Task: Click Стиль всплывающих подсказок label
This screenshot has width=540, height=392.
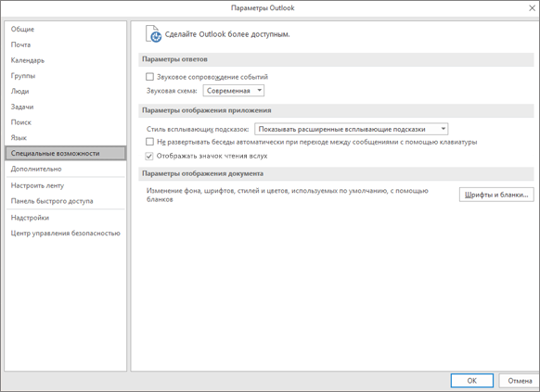Action: pyautogui.click(x=198, y=130)
